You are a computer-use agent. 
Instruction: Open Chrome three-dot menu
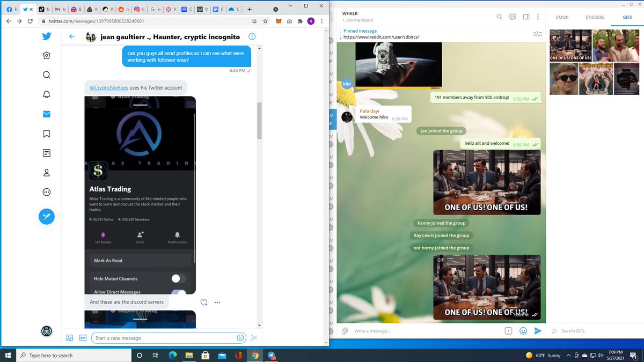[321, 21]
